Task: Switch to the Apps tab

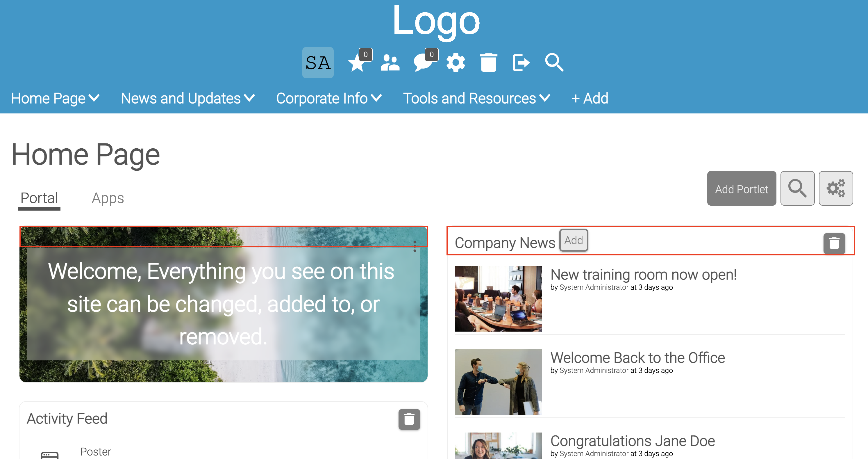Action: [x=108, y=198]
